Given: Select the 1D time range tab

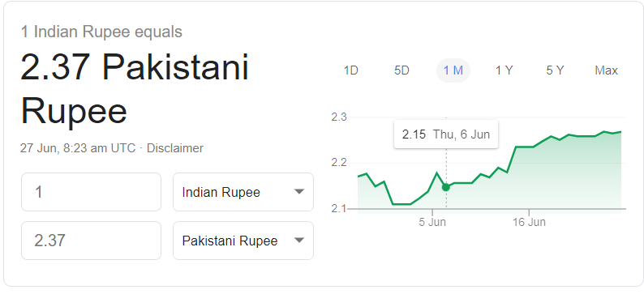Looking at the screenshot, I should (x=350, y=70).
